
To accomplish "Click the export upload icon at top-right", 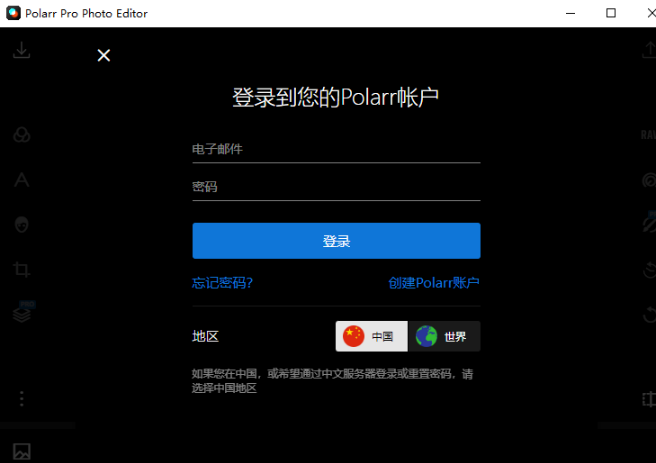I will (x=646, y=50).
